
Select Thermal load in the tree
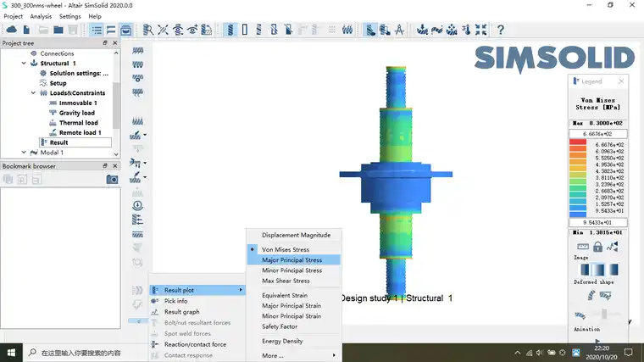coord(79,123)
